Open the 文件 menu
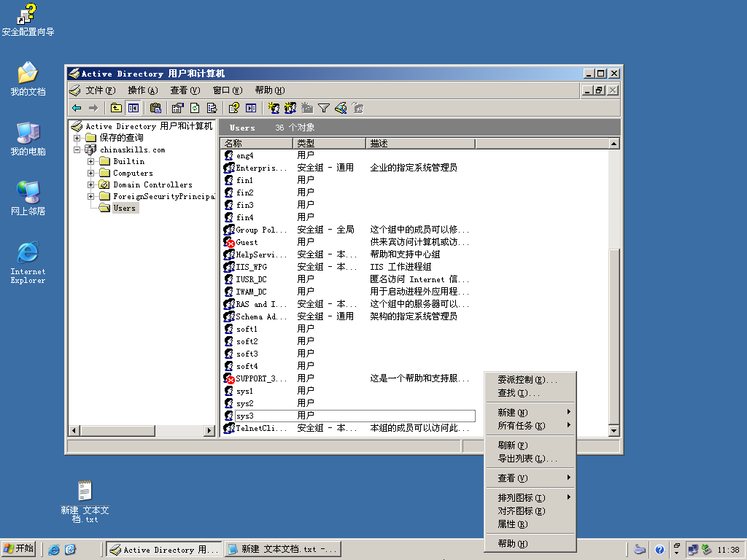Image resolution: width=747 pixels, height=560 pixels. [101, 90]
